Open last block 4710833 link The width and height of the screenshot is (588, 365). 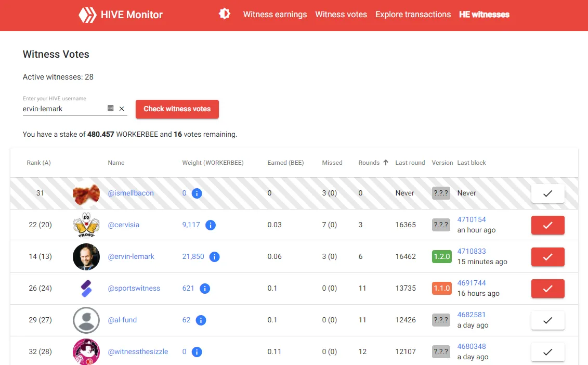click(472, 251)
